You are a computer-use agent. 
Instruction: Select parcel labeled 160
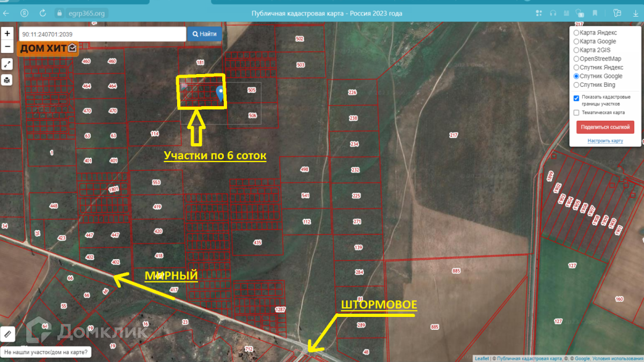click(x=619, y=299)
